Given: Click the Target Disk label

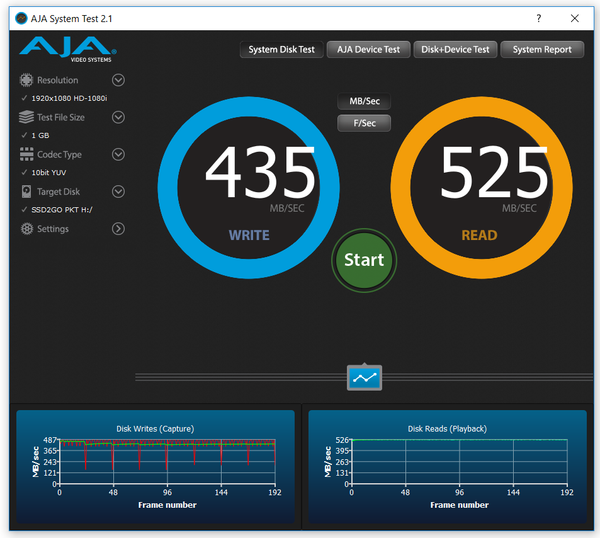Looking at the screenshot, I should 58,191.
